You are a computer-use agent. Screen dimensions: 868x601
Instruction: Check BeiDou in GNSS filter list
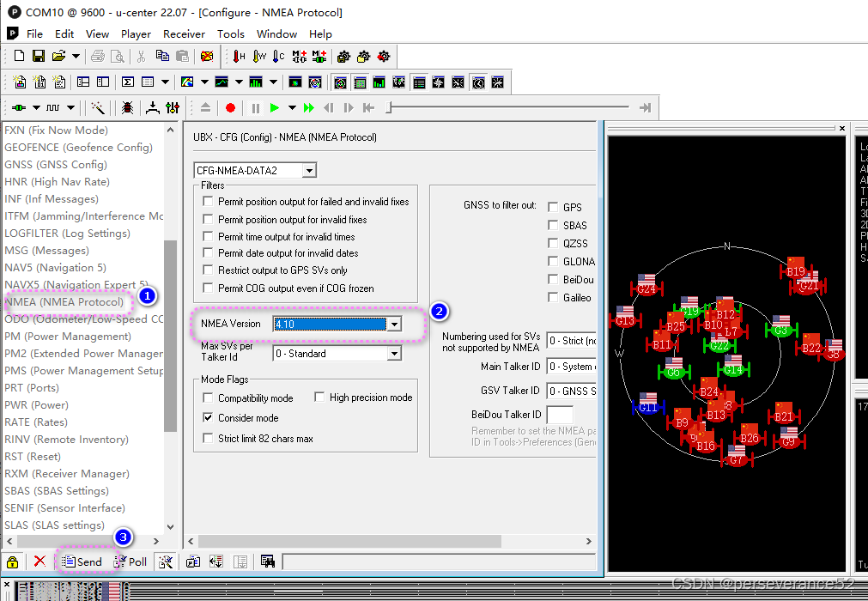[553, 280]
